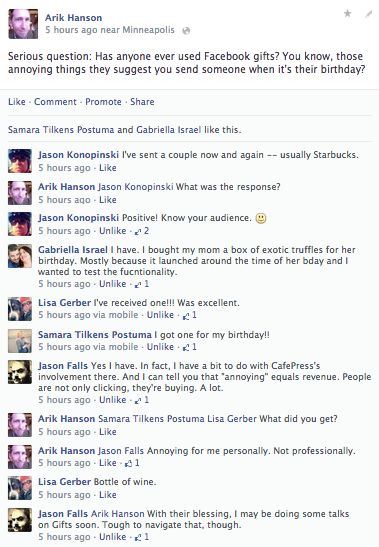Open Arik Hanson's profile picture at the top
Screen dimensions: 379x547
coord(23,24)
